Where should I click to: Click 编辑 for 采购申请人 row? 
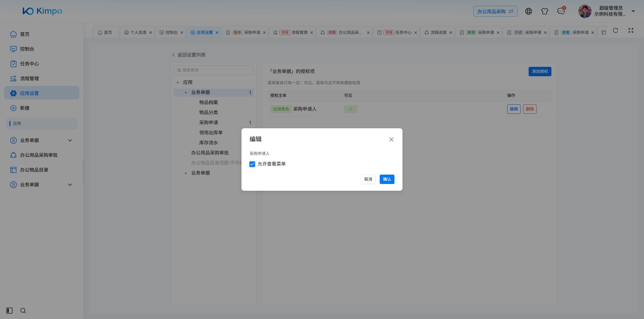(x=514, y=109)
